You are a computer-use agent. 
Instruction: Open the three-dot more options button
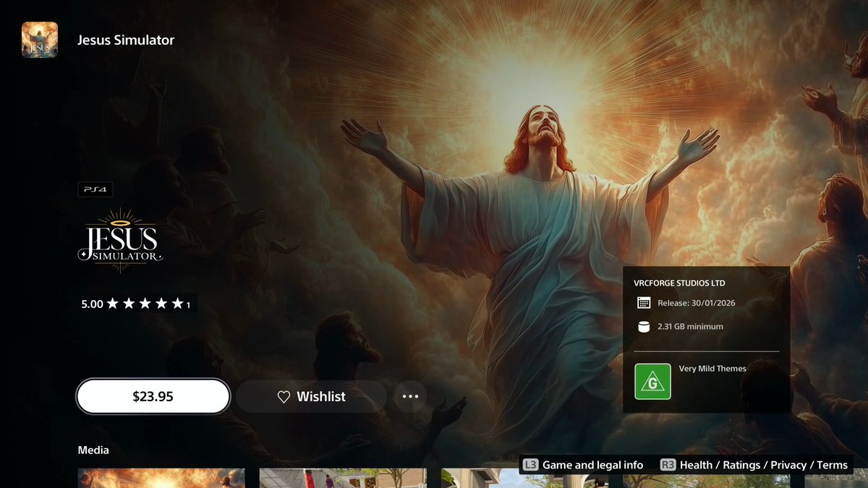[410, 396]
